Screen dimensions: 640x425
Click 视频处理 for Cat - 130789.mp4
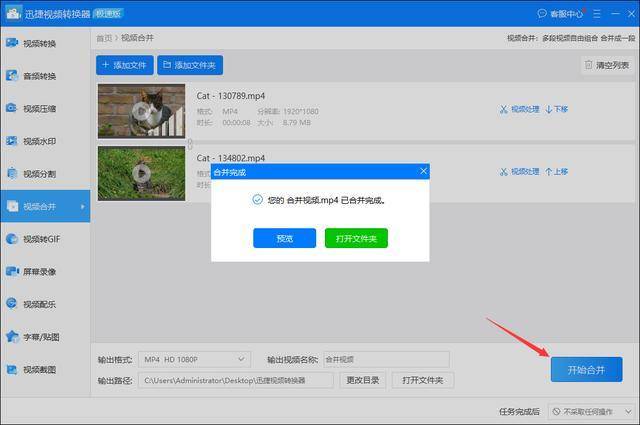pos(520,109)
